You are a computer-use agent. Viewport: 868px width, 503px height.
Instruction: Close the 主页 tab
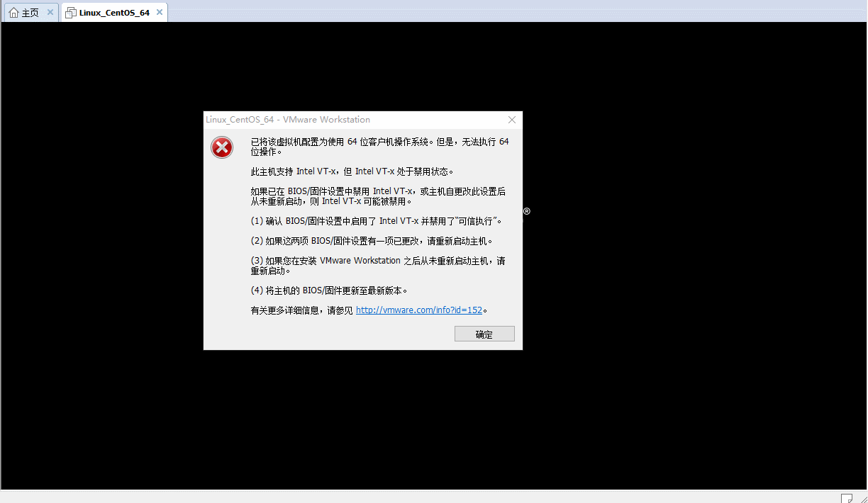[x=50, y=13]
